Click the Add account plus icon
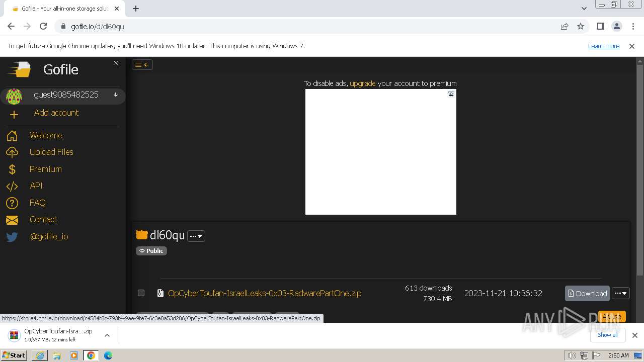Image resolution: width=644 pixels, height=362 pixels. pyautogui.click(x=14, y=115)
